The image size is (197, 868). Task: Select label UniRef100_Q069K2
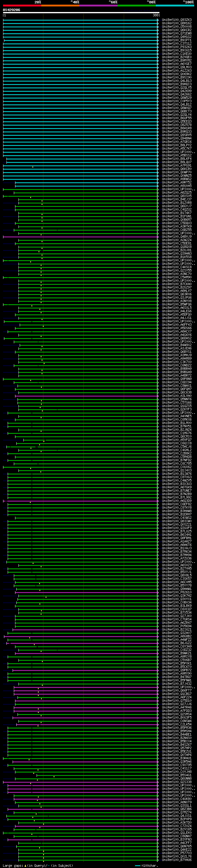(177, 74)
